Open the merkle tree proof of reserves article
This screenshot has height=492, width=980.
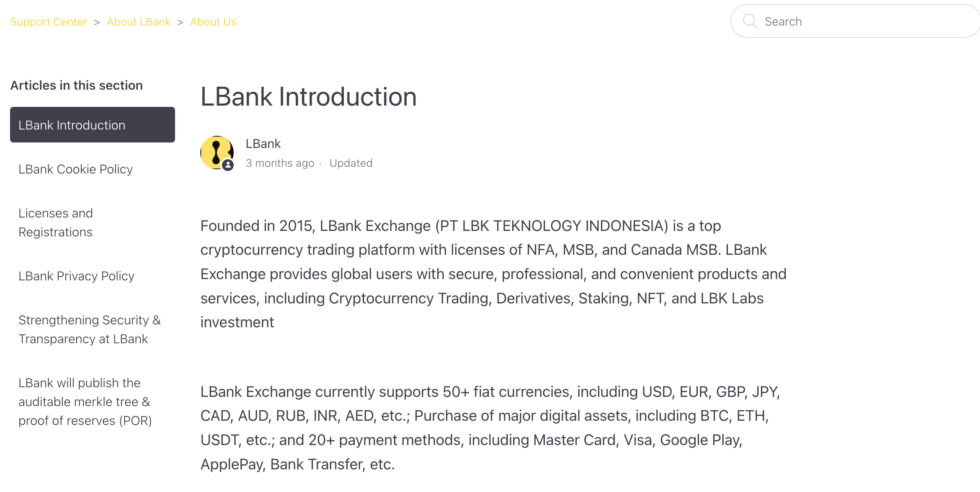85,401
